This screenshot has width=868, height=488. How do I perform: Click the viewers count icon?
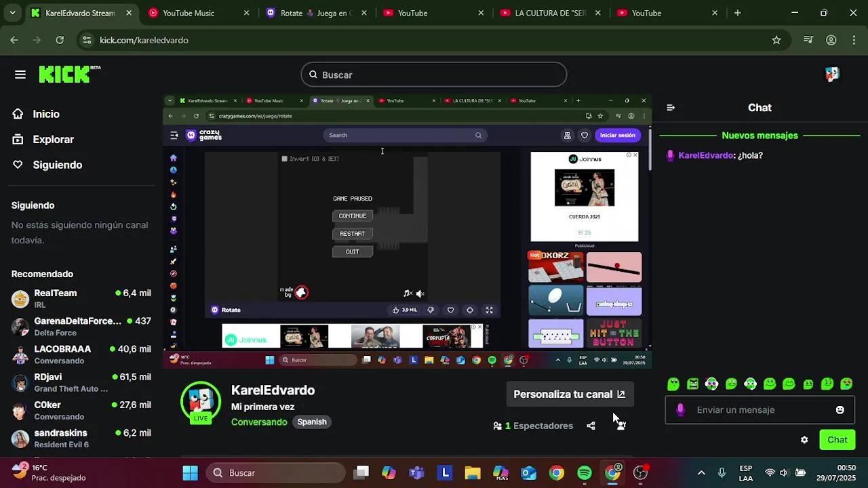tap(498, 426)
